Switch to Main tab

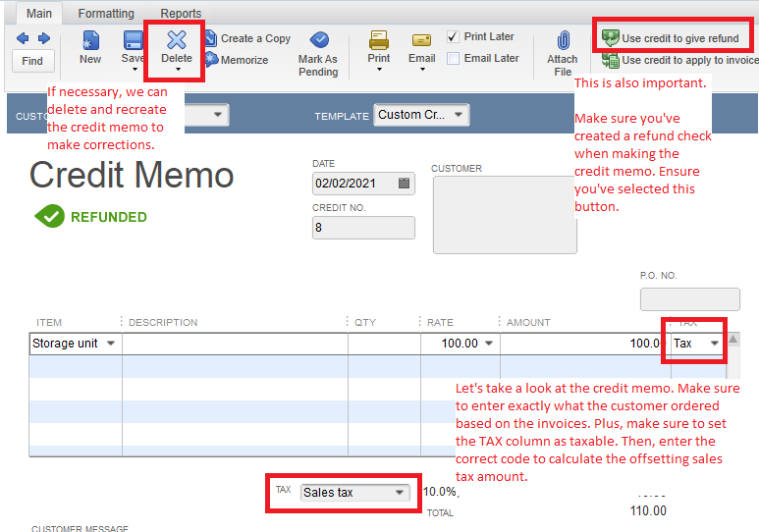pos(39,13)
